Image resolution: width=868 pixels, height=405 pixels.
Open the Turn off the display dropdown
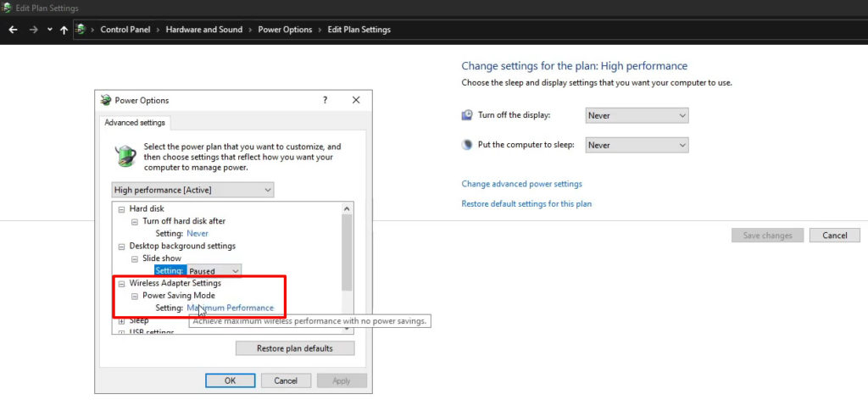pyautogui.click(x=637, y=115)
